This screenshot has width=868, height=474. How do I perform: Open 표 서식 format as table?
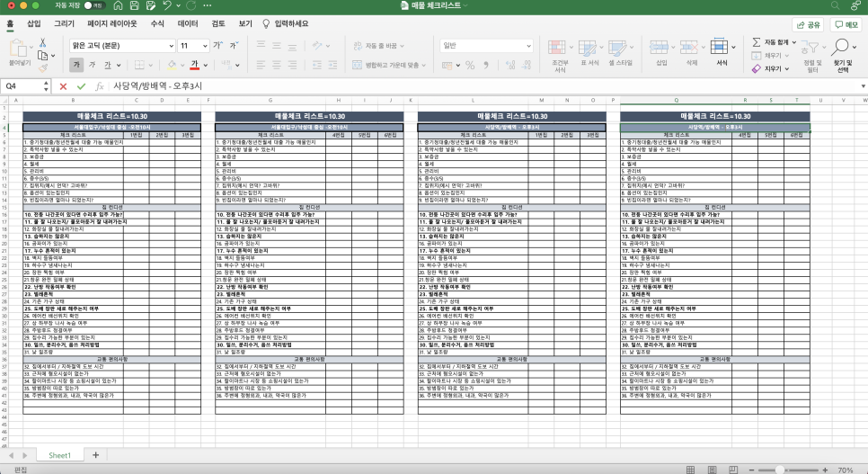(x=588, y=48)
